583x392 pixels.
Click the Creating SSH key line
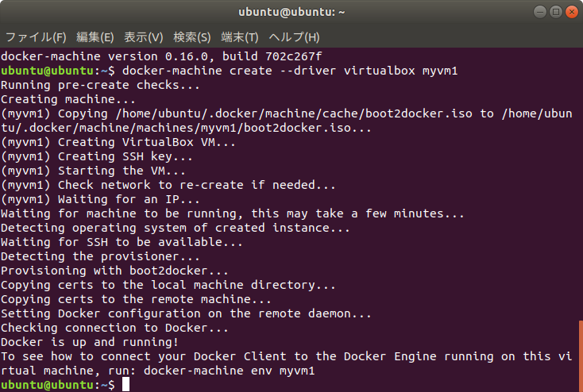click(97, 156)
